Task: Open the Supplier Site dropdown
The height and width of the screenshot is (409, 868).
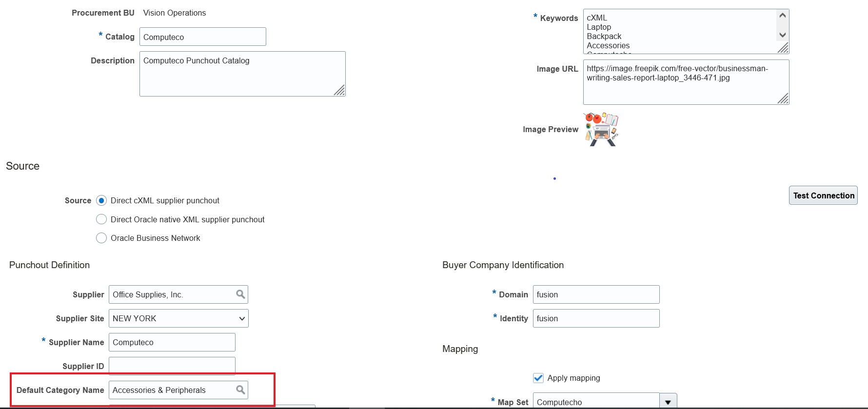Action: [x=178, y=318]
